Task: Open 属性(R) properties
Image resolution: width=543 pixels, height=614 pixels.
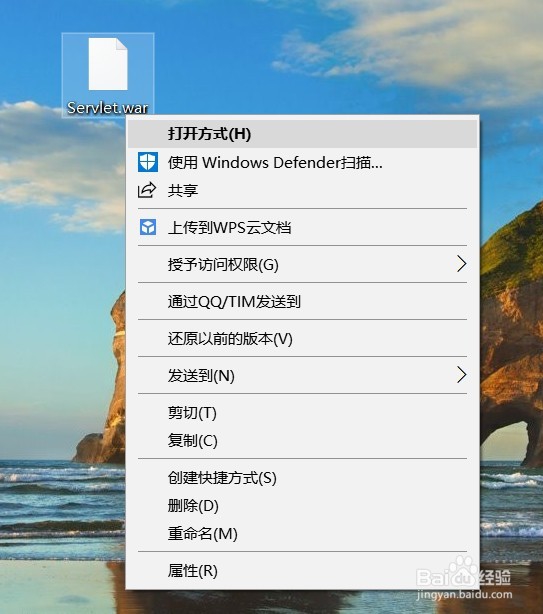Action: click(303, 571)
